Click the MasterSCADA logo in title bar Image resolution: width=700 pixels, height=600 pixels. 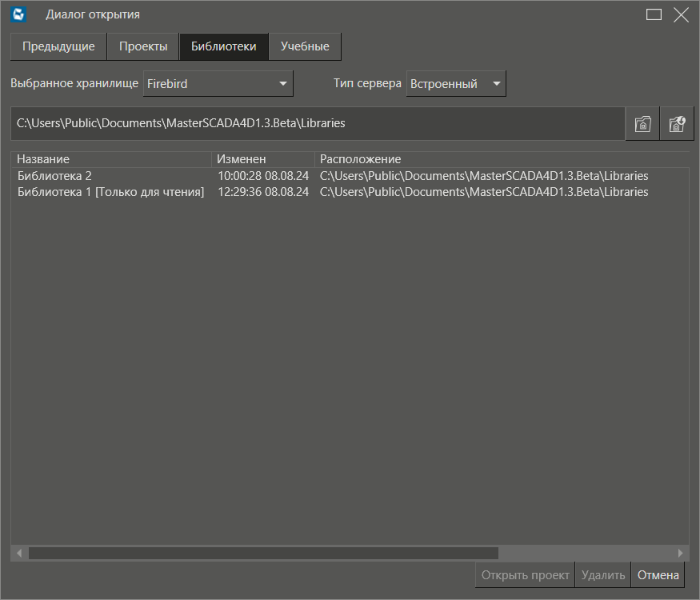19,14
